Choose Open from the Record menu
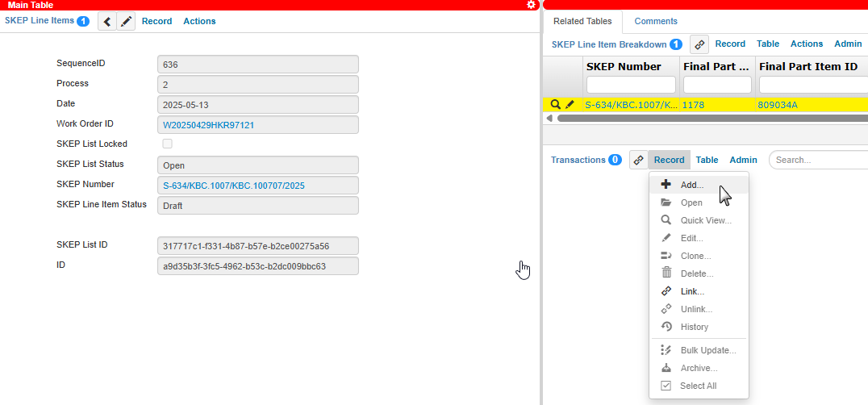This screenshot has width=868, height=405. (699, 203)
